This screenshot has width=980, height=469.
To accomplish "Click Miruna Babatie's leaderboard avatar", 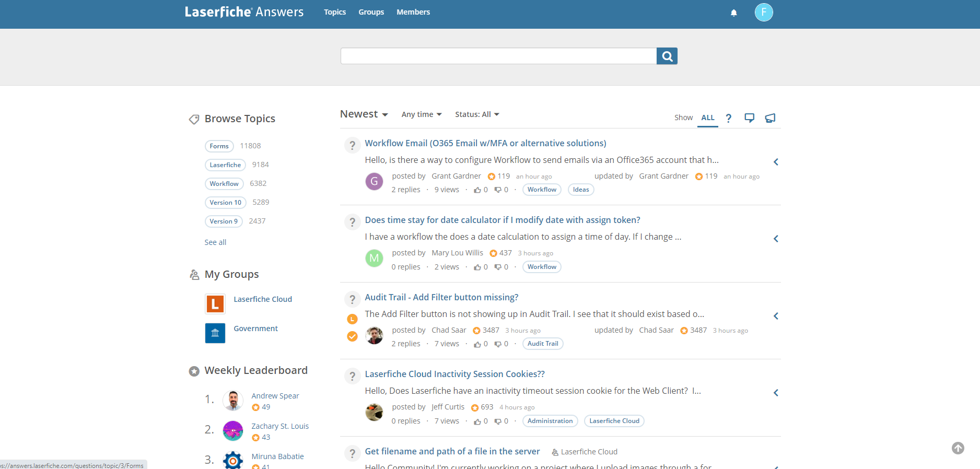I will click(x=233, y=460).
